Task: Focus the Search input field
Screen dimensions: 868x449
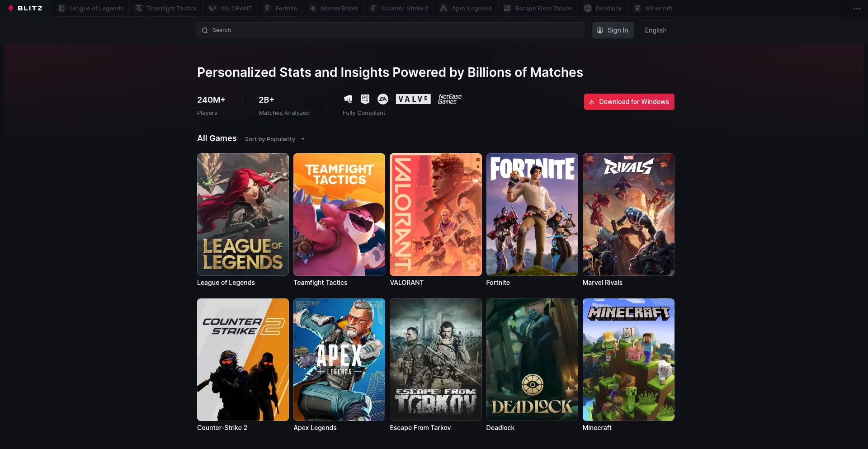Action: (391, 30)
